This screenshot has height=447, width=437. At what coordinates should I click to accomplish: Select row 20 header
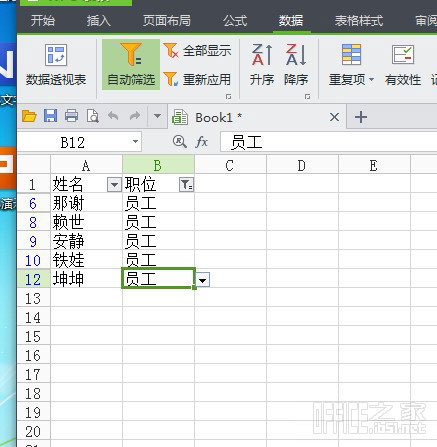coord(33,431)
